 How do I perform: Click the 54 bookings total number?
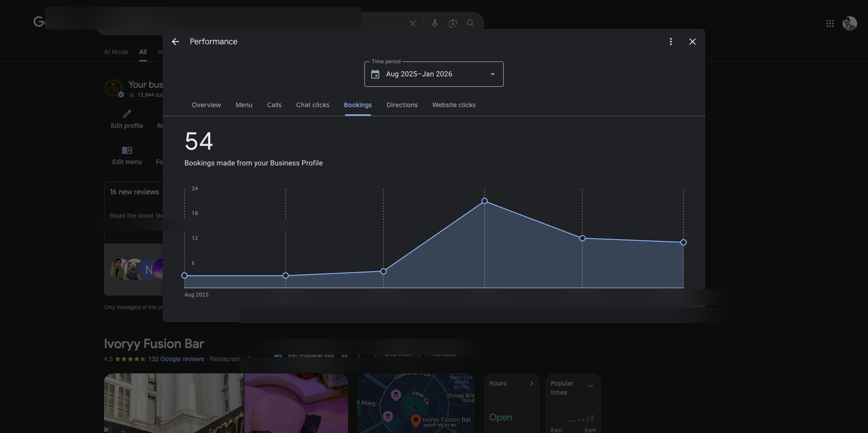(199, 141)
